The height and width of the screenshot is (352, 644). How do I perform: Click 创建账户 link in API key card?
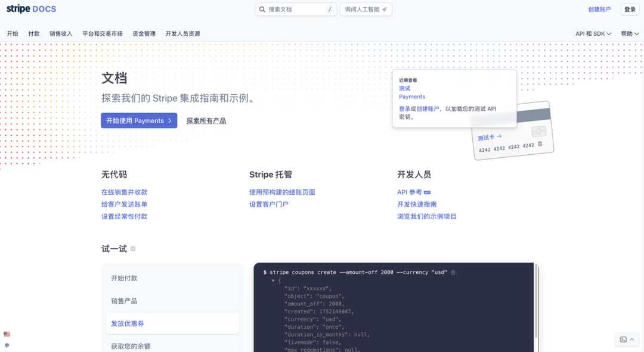click(428, 109)
